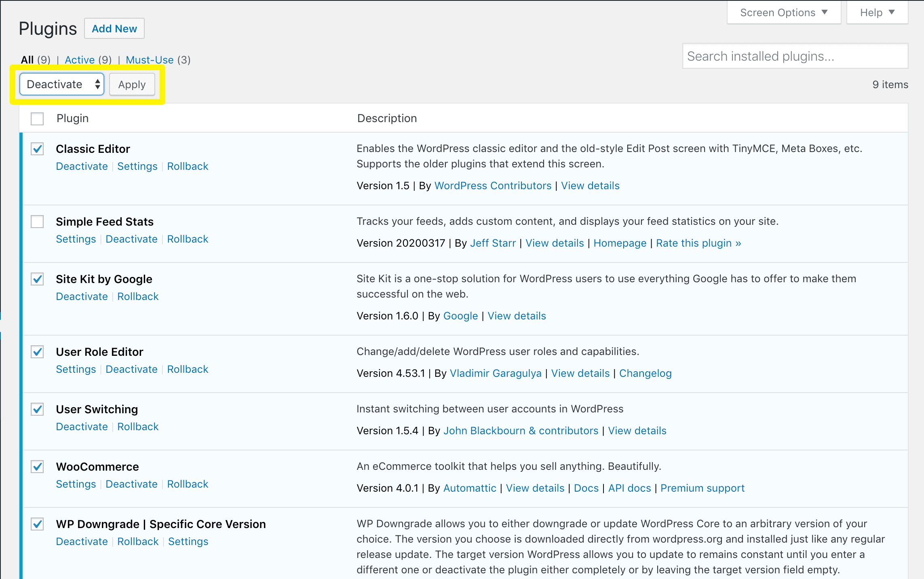Open Settings for User Role Editor
The height and width of the screenshot is (579, 924).
[x=76, y=369]
